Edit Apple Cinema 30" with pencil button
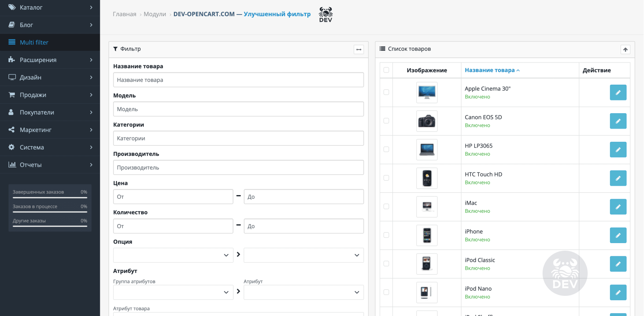Image resolution: width=644 pixels, height=316 pixels. click(x=618, y=92)
